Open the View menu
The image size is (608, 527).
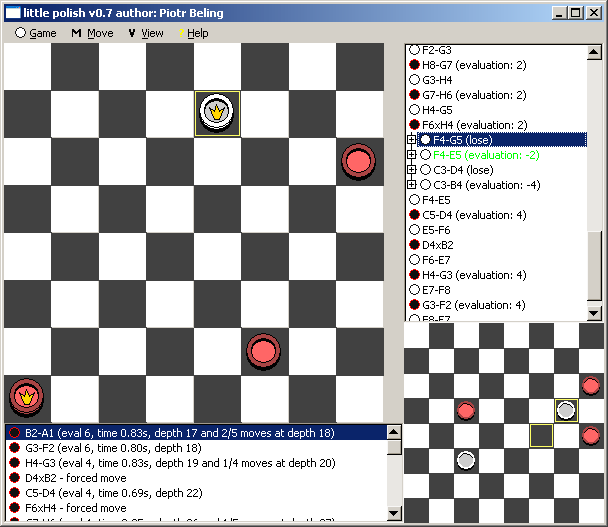pyautogui.click(x=145, y=33)
